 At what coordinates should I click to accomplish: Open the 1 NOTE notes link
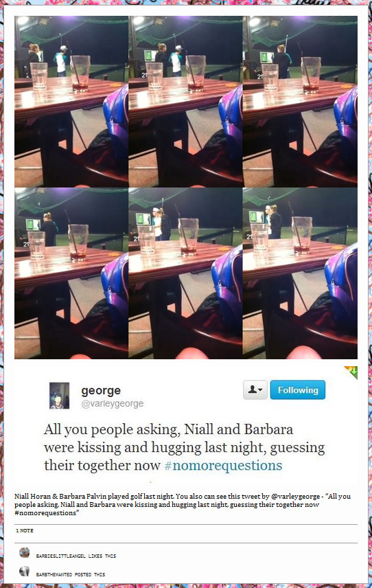tap(25, 530)
